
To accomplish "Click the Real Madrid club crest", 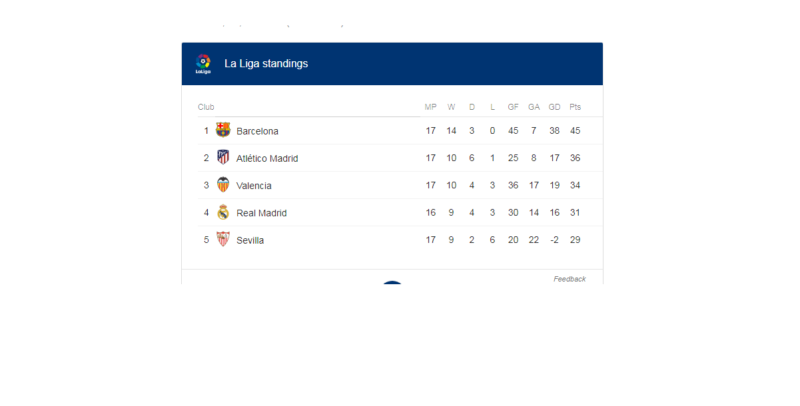I will pos(223,212).
